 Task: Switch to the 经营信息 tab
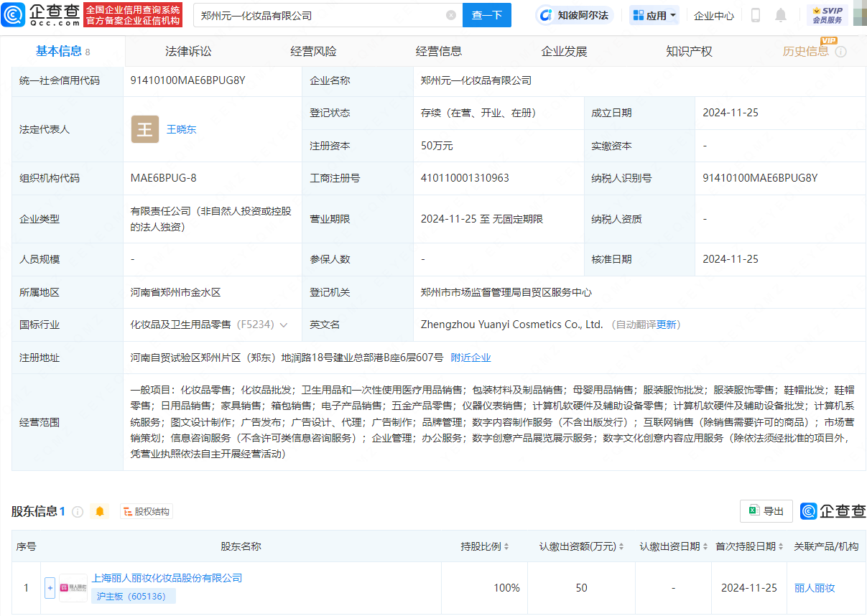[439, 51]
